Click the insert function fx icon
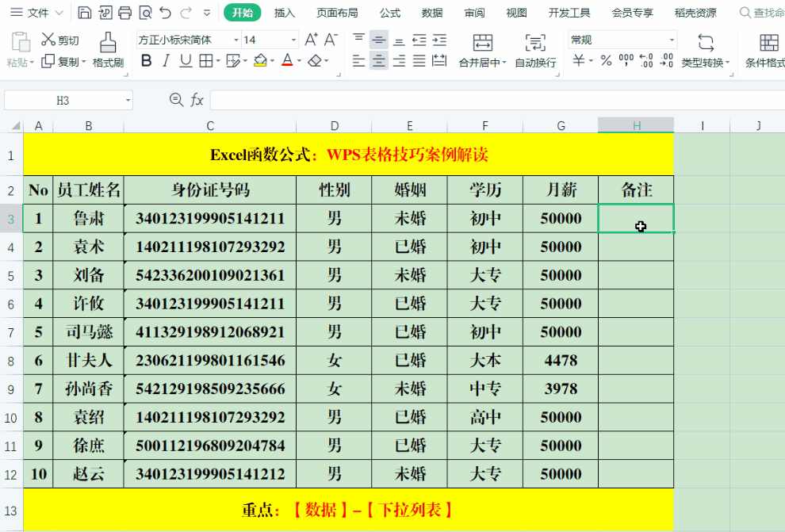The width and height of the screenshot is (785, 532). pyautogui.click(x=197, y=100)
